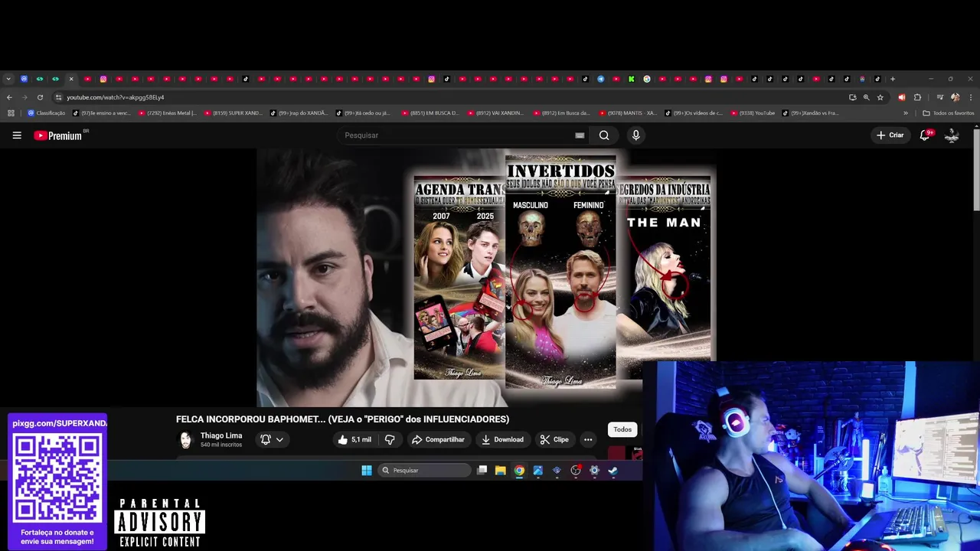Open the YouTube hamburger guide menu
This screenshot has width=980, height=551.
tap(17, 135)
